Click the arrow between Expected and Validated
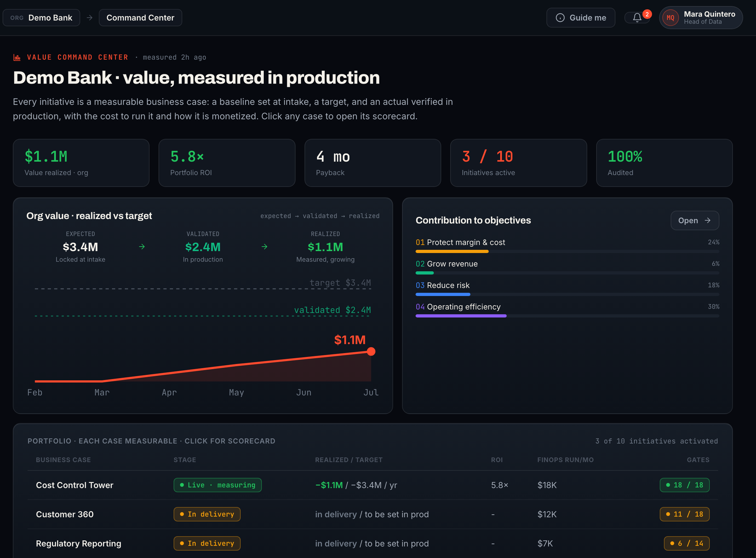 tap(142, 247)
